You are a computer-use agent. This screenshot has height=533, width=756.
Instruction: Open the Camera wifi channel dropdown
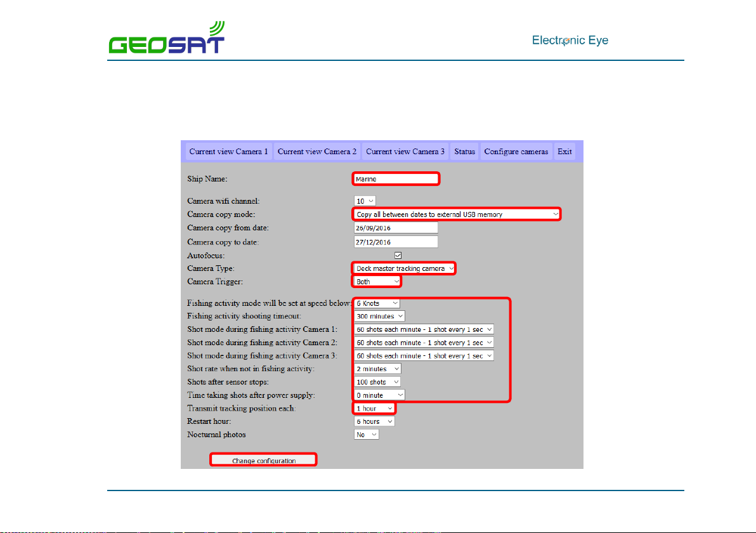pos(365,201)
